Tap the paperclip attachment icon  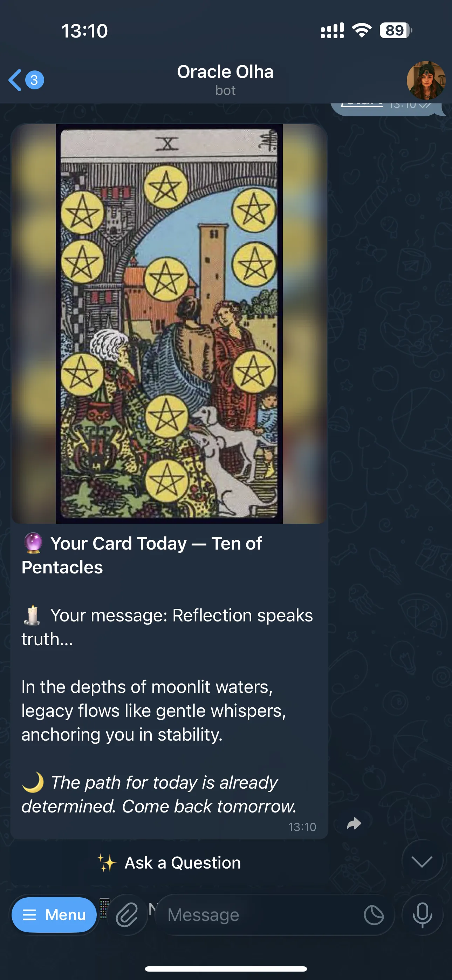[127, 914]
